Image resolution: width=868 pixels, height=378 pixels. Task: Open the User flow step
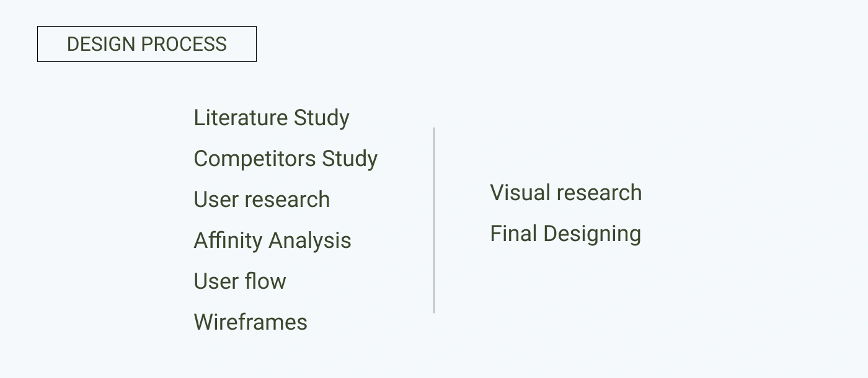pyautogui.click(x=240, y=281)
